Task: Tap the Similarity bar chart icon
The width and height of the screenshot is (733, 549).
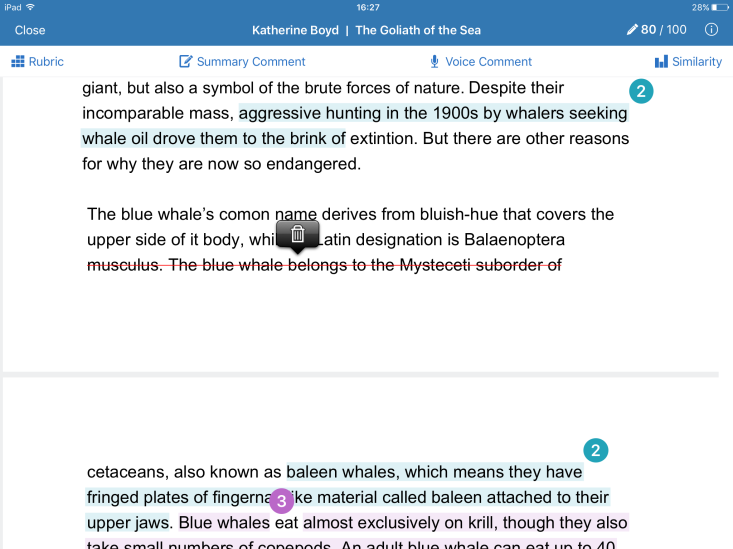Action: 661,62
